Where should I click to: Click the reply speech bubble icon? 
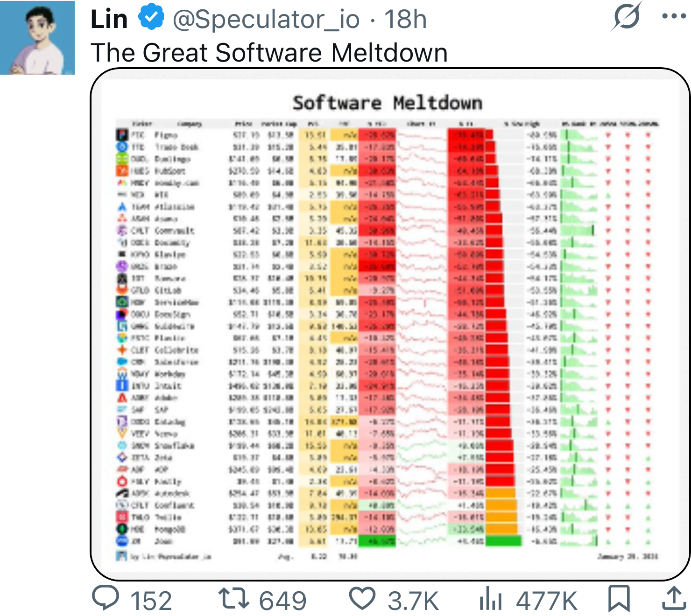pos(106,598)
